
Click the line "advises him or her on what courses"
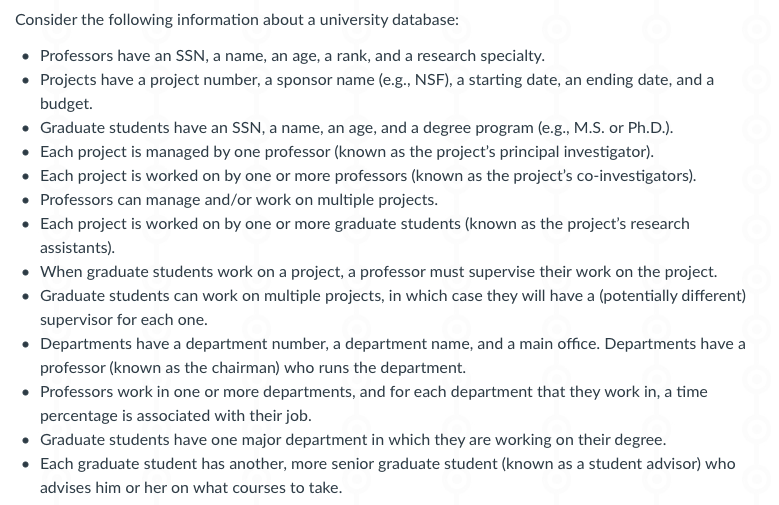190,488
